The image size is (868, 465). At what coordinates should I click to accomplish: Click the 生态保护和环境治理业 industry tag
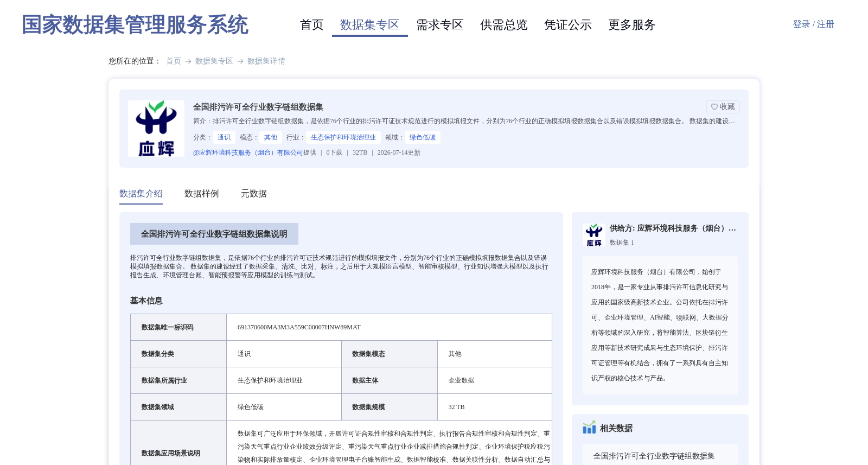pos(343,138)
